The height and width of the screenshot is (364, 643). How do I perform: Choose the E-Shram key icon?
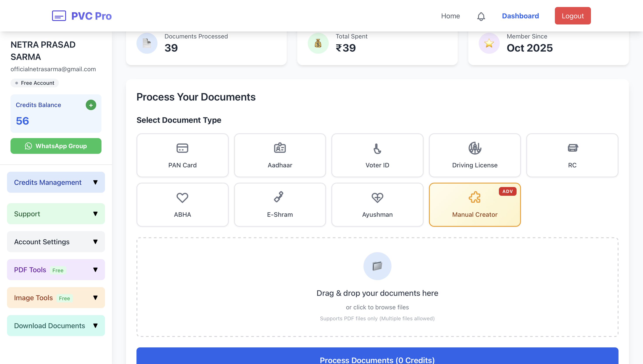(280, 197)
